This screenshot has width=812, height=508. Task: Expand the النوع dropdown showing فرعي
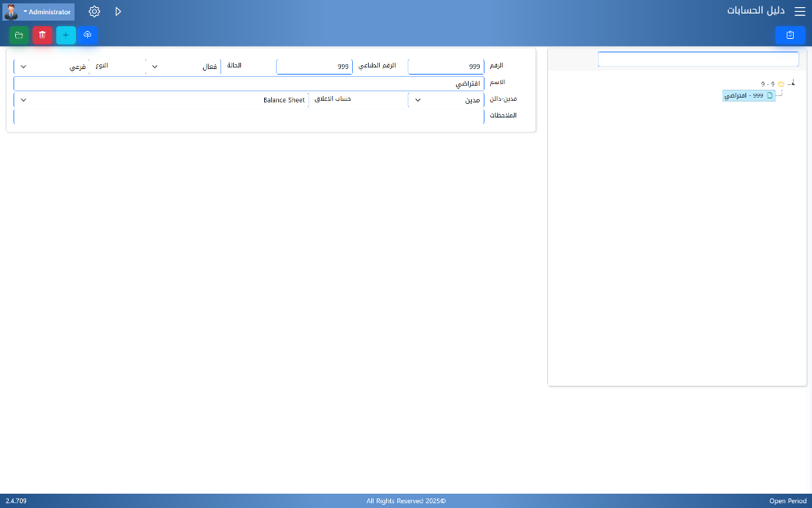click(52, 67)
